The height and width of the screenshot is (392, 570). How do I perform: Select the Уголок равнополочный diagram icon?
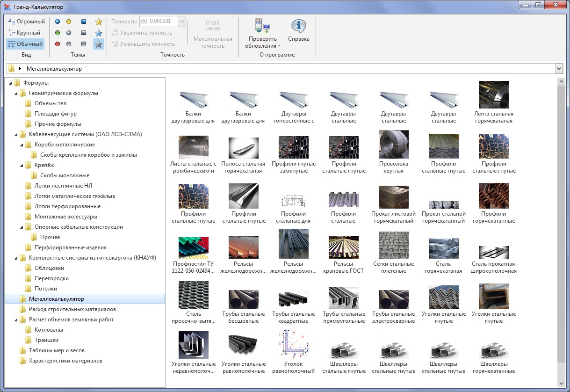coord(293,345)
